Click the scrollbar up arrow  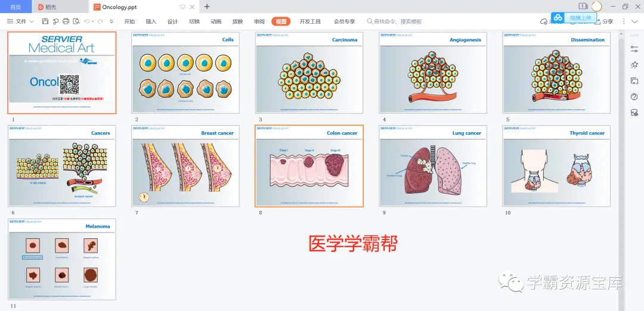(621, 34)
